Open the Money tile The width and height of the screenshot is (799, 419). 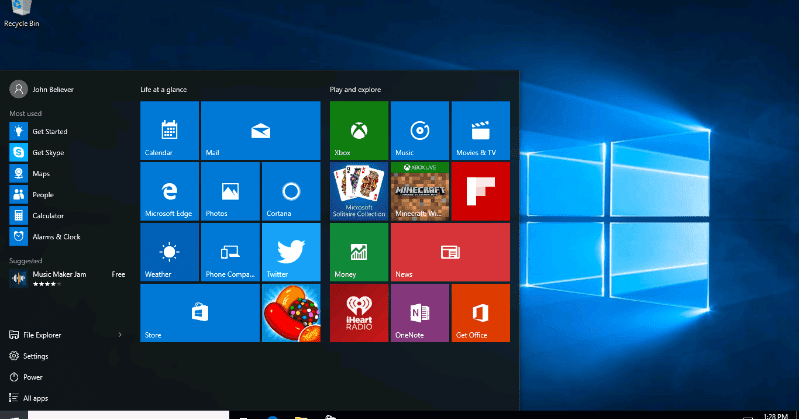(x=359, y=252)
